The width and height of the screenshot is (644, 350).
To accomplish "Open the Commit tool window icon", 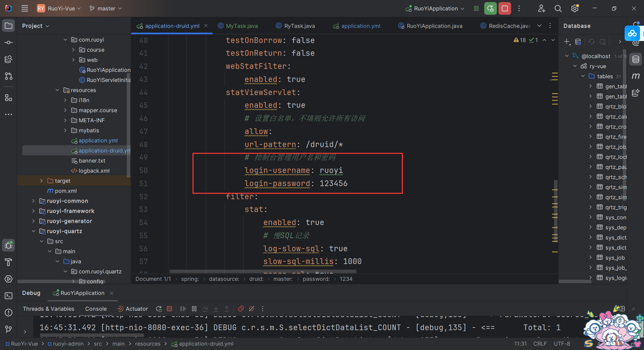I will click(9, 43).
